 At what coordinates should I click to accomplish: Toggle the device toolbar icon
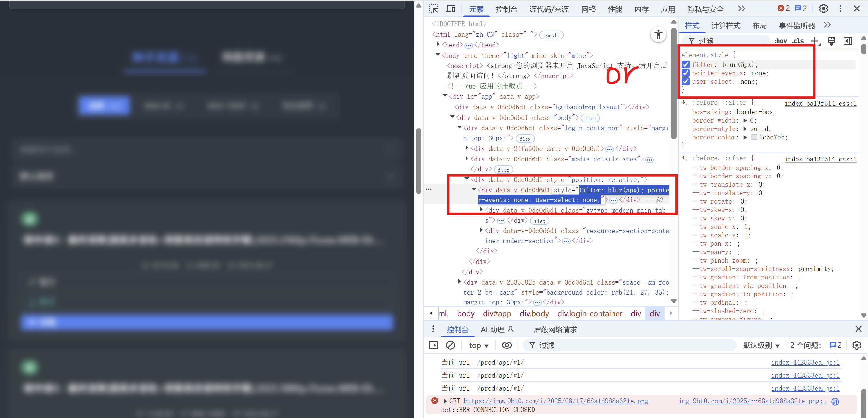451,9
